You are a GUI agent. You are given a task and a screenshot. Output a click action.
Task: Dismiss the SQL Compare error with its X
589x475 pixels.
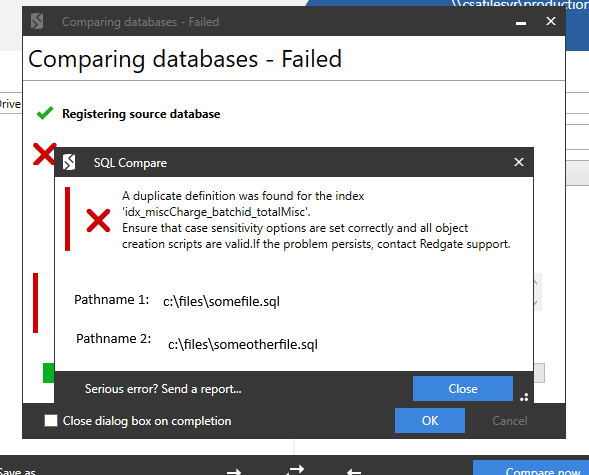point(519,162)
